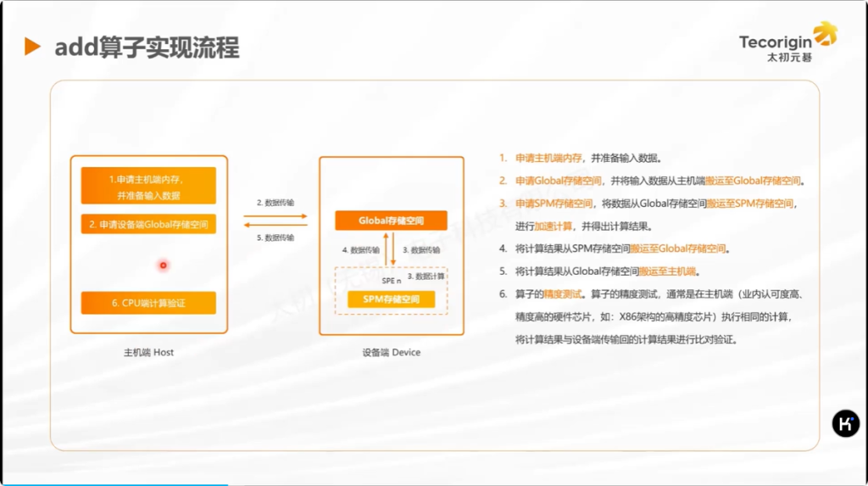The image size is (868, 486).
Task: Click the blue video progress bar
Action: (114, 483)
